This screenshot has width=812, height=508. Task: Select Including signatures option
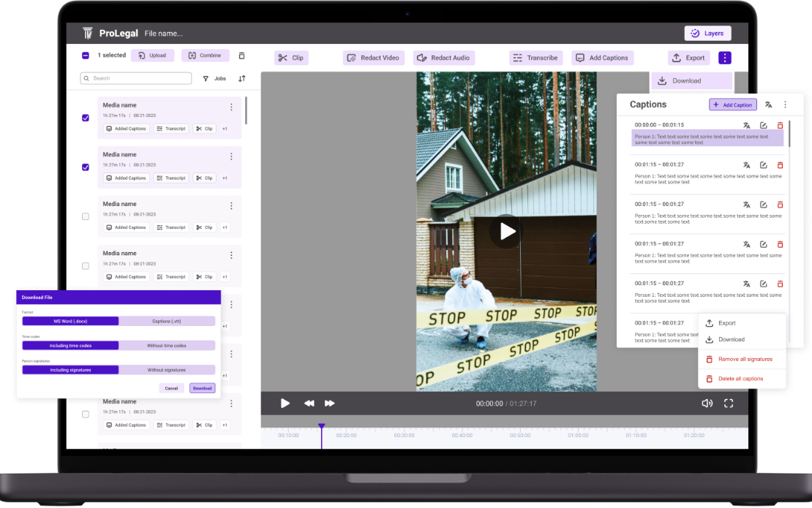coord(70,370)
